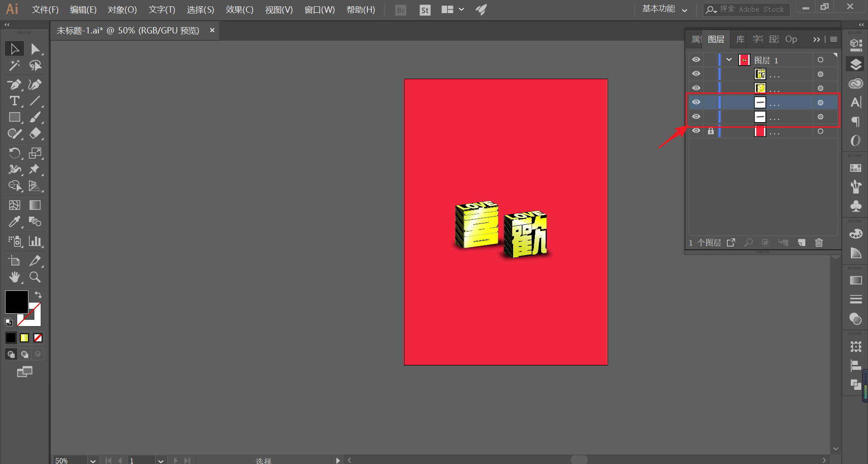Toggle visibility of the highlighted sublayer

(696, 102)
